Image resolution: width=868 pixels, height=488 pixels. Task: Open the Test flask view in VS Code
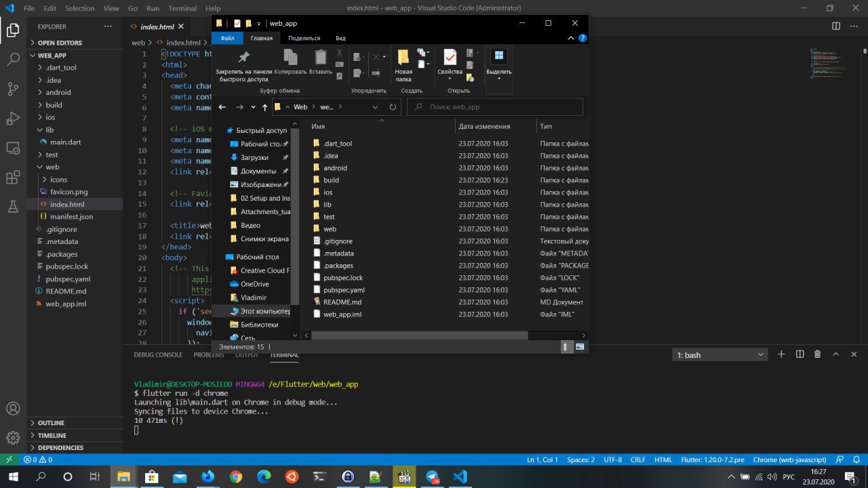click(13, 207)
